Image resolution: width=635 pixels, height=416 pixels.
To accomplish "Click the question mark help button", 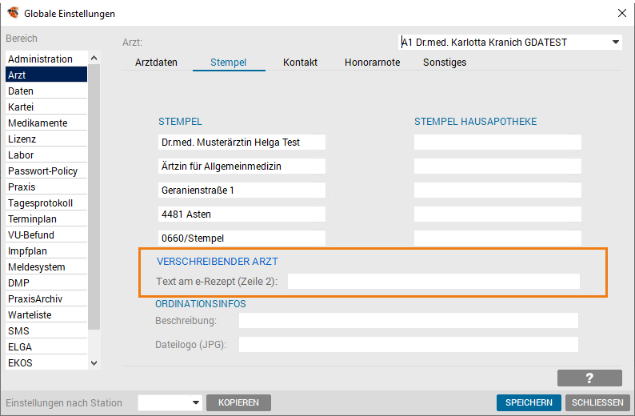I will pyautogui.click(x=589, y=378).
